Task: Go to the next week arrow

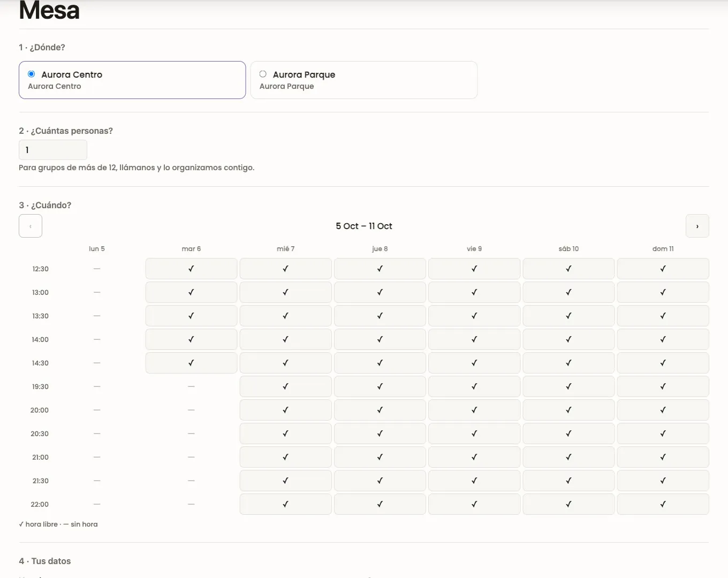Action: [x=697, y=226]
